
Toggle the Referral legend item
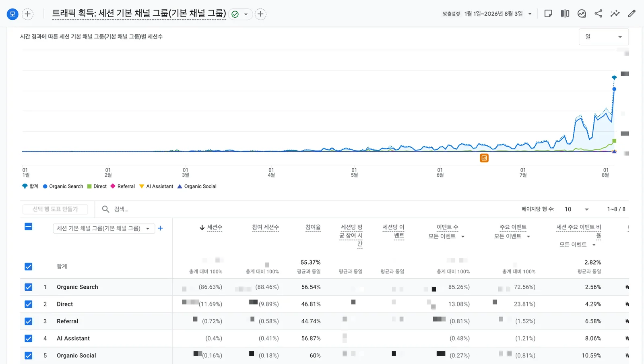[x=123, y=186]
